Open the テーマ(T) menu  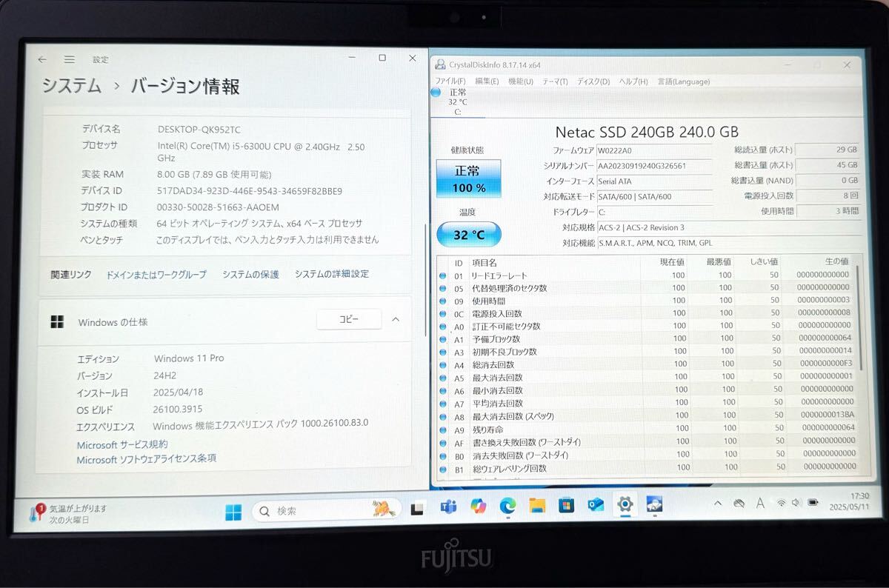pyautogui.click(x=555, y=81)
